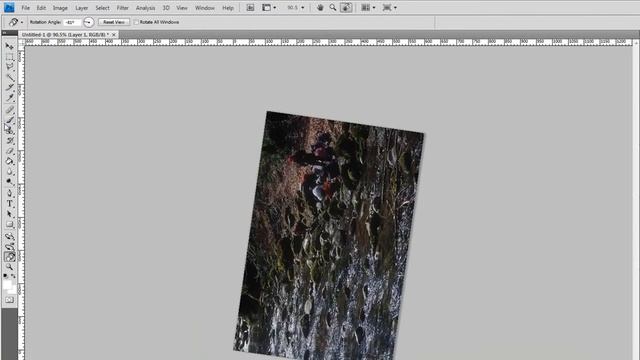
Task: Open the Screen Mode dropdown
Action: (389, 7)
